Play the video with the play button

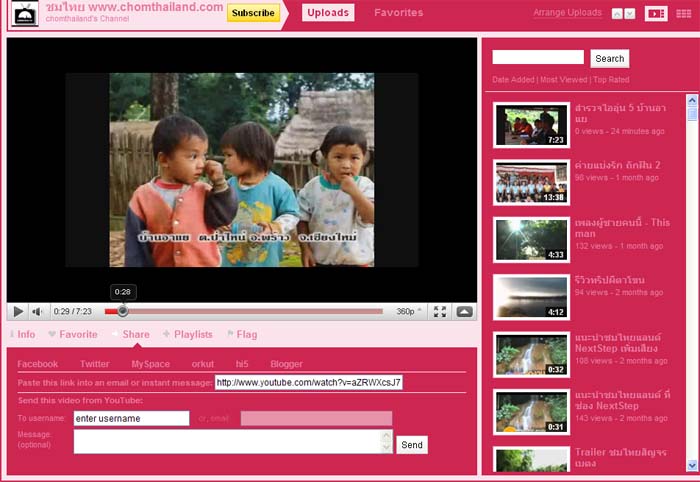pos(18,312)
